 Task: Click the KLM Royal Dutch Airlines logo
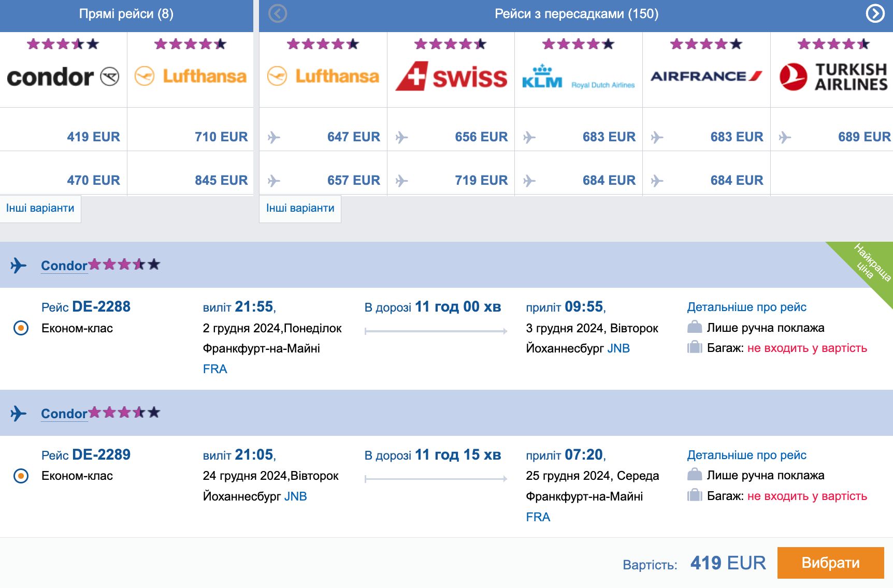click(x=578, y=77)
